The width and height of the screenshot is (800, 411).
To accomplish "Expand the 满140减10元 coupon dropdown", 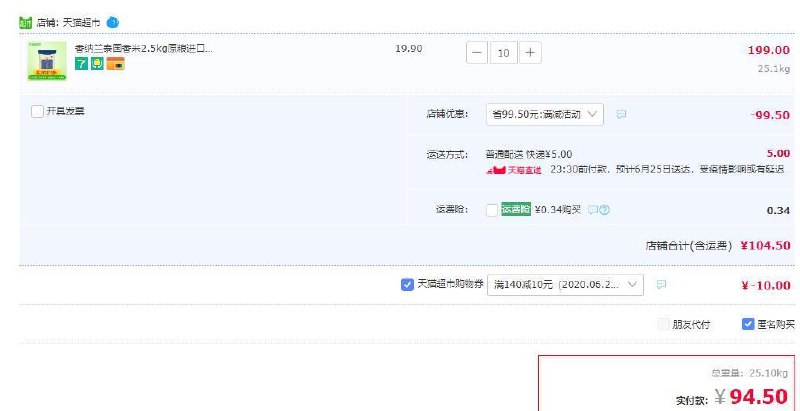I will [566, 285].
